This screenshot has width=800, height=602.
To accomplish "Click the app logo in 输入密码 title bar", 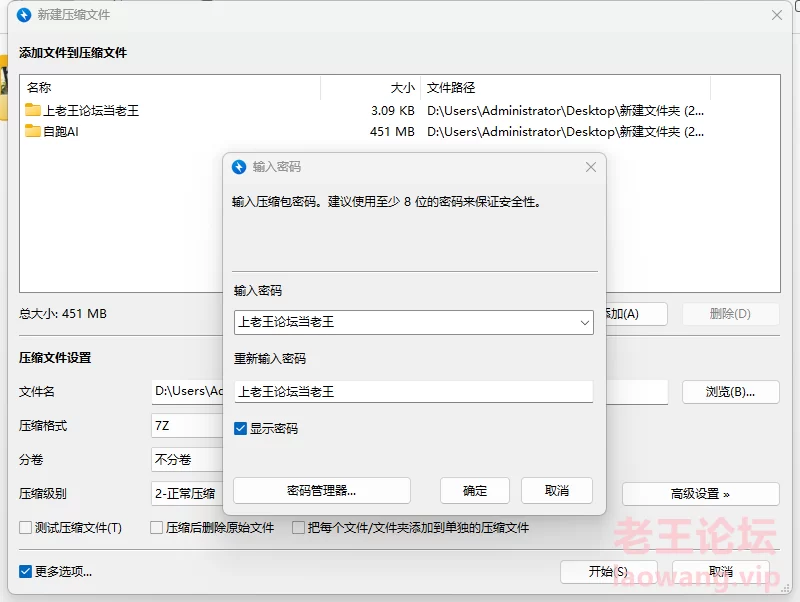I will pyautogui.click(x=239, y=167).
